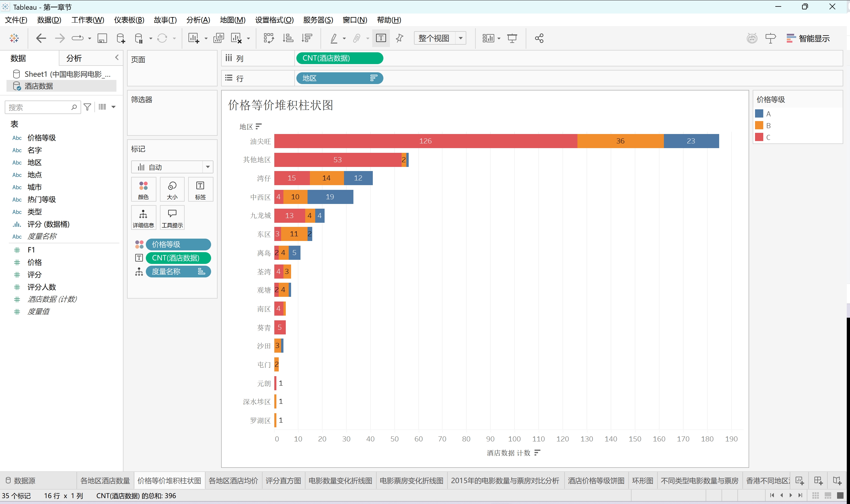Collapse the data pane with chevron
850x504 pixels.
point(117,57)
